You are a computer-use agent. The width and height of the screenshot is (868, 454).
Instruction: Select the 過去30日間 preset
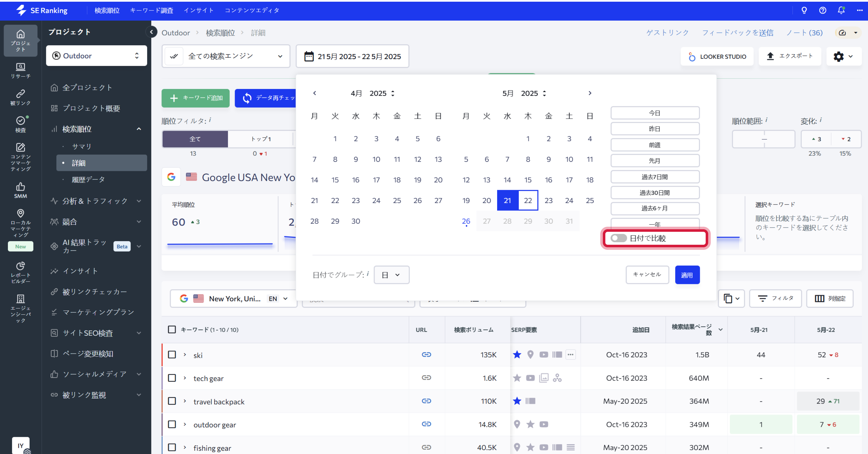tap(655, 193)
